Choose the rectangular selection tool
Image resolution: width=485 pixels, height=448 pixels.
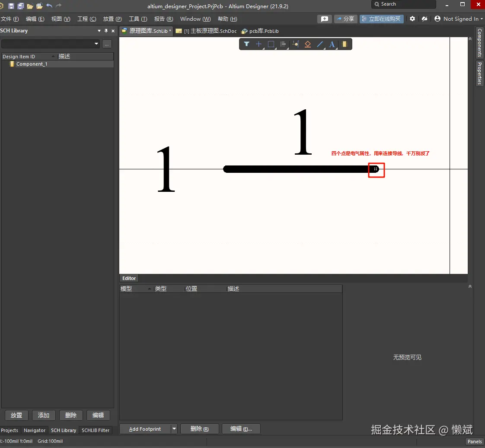pyautogui.click(x=271, y=44)
